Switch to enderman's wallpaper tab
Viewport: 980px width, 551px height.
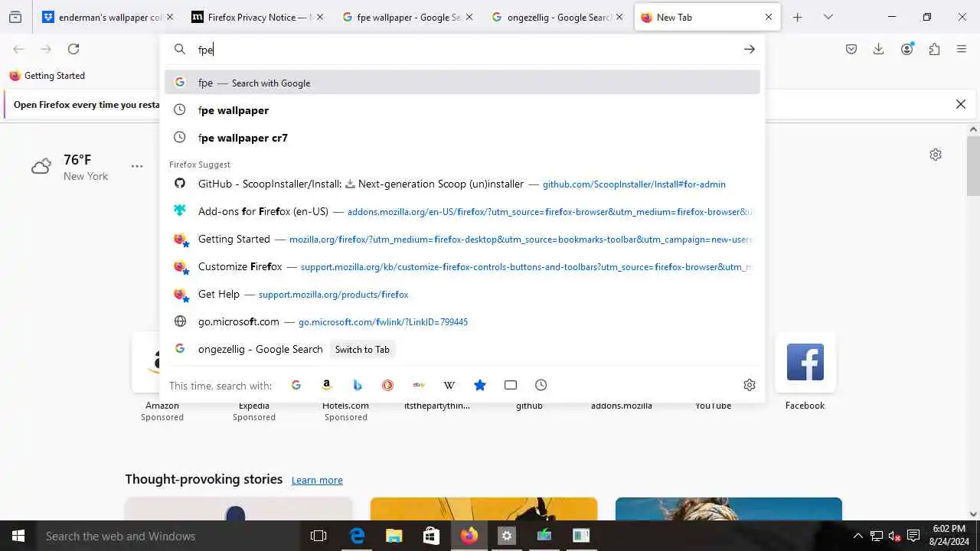click(x=107, y=17)
